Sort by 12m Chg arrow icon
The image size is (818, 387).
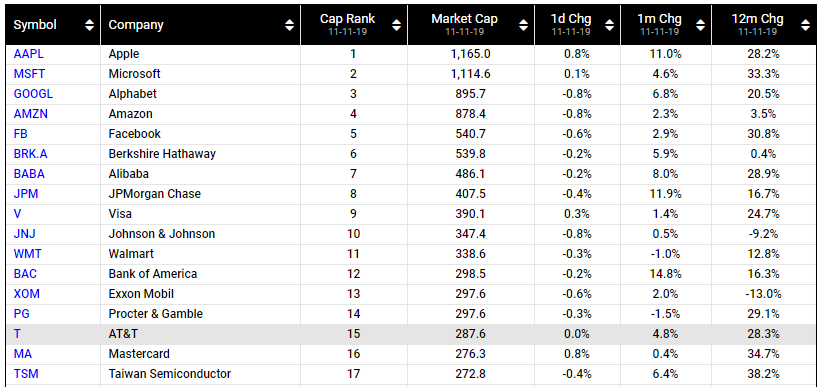[805, 25]
